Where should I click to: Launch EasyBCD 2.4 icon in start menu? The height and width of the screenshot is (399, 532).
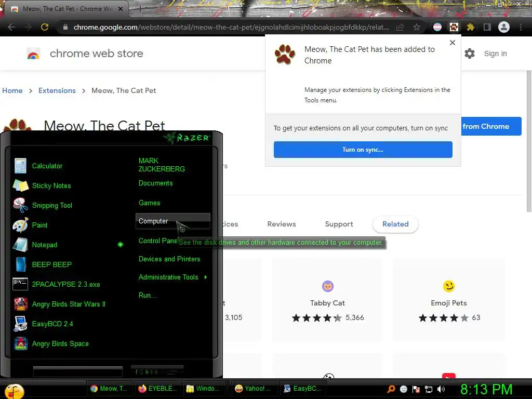pyautogui.click(x=20, y=324)
